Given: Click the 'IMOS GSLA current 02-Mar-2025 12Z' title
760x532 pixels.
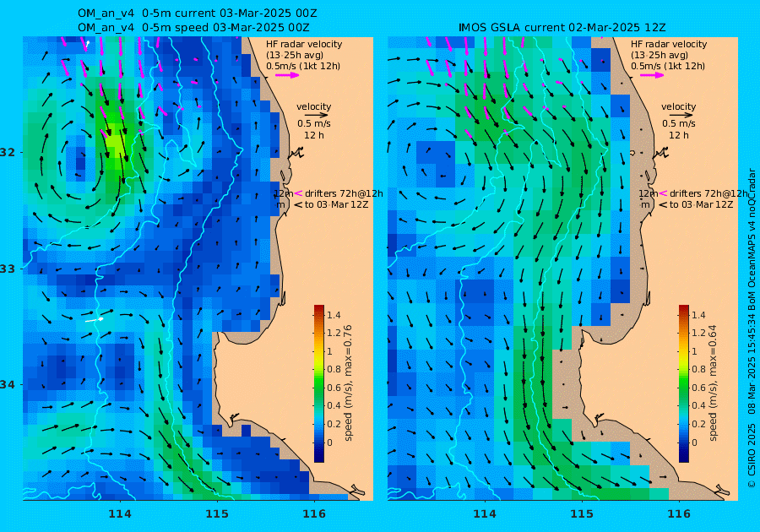Looking at the screenshot, I should pyautogui.click(x=562, y=28).
